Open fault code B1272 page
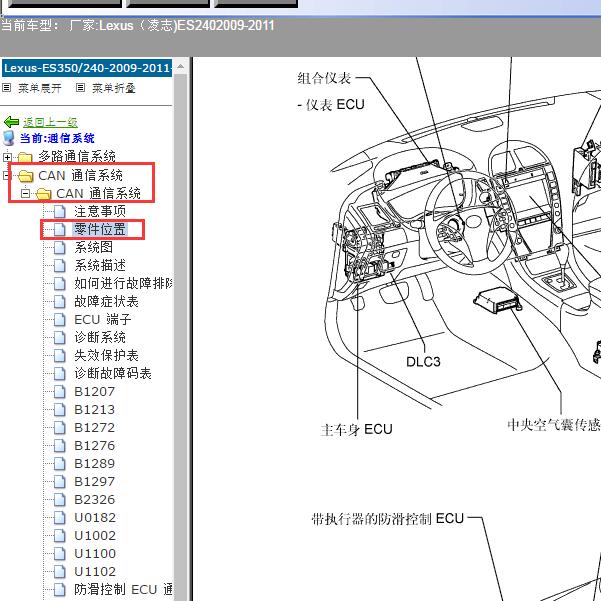Screen dimensions: 601x601 tap(94, 427)
